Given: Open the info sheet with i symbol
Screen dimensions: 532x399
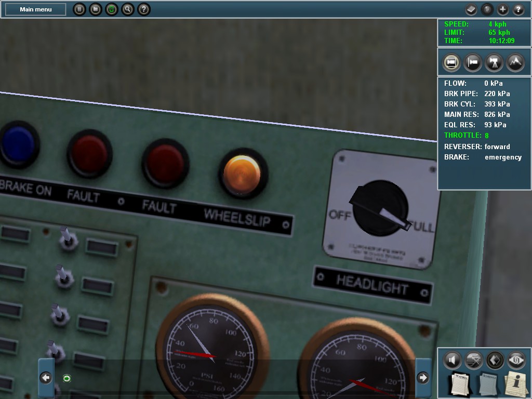Looking at the screenshot, I should [516, 384].
